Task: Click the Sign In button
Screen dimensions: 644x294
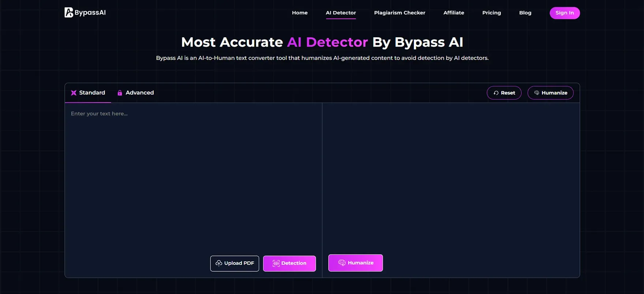Action: tap(565, 13)
